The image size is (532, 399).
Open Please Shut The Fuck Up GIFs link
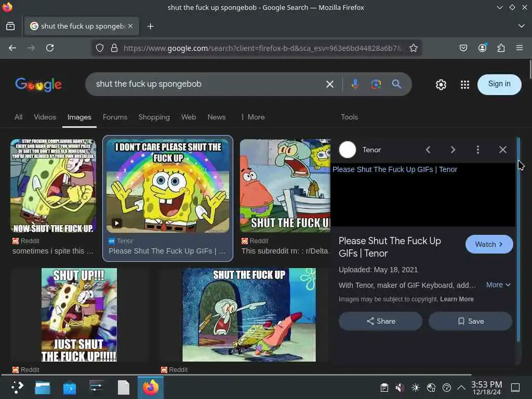395,169
